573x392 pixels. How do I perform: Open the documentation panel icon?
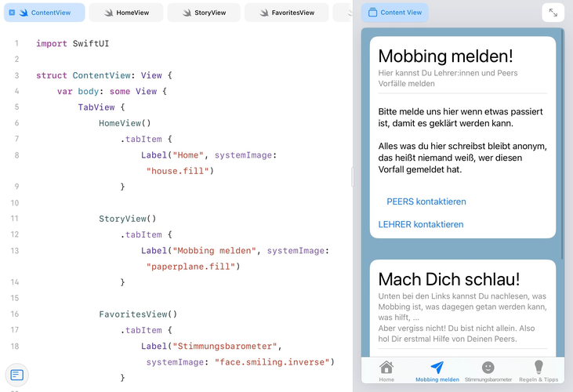16,375
